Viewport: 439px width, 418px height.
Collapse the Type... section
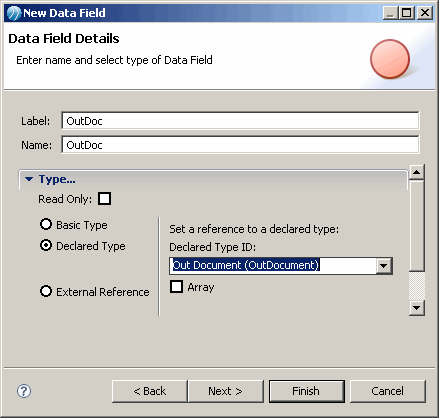click(x=29, y=179)
